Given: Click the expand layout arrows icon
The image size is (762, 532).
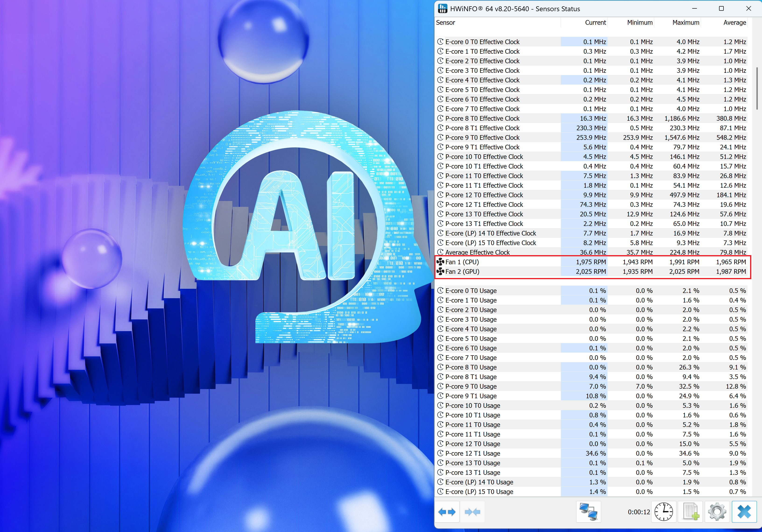Looking at the screenshot, I should [447, 512].
